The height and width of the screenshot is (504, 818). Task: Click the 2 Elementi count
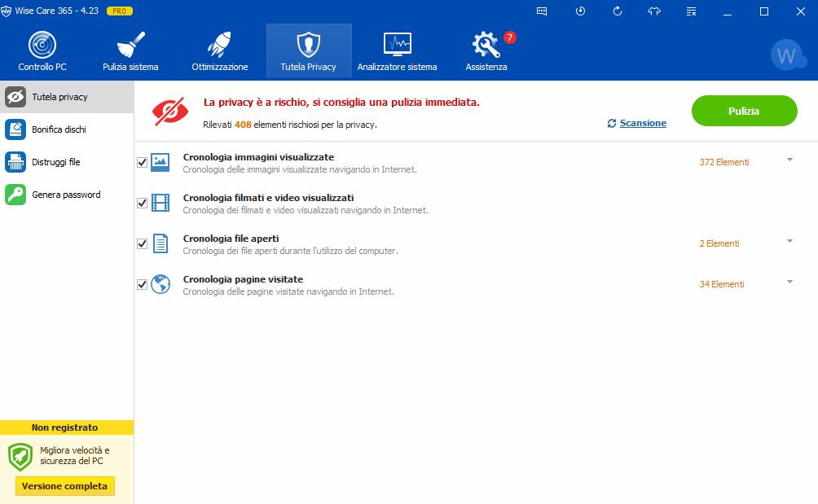click(x=719, y=243)
